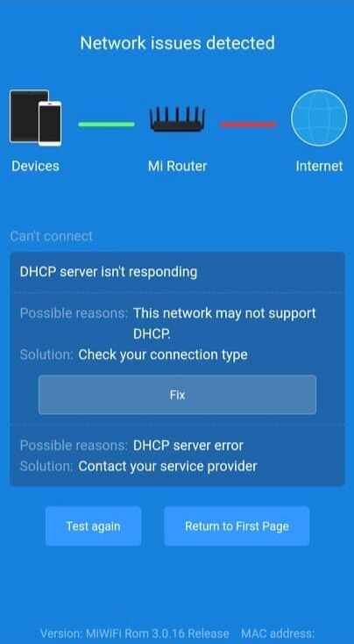Image resolution: width=354 pixels, height=644 pixels.
Task: Tap the Devices tablet and phone icon
Action: (36, 118)
